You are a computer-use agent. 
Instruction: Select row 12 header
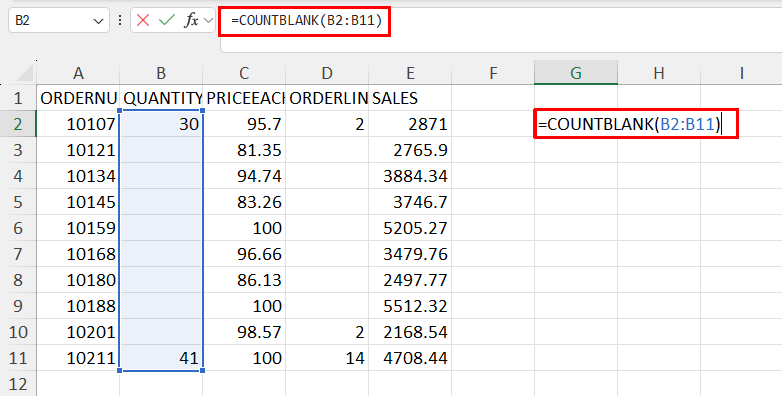[x=18, y=383]
